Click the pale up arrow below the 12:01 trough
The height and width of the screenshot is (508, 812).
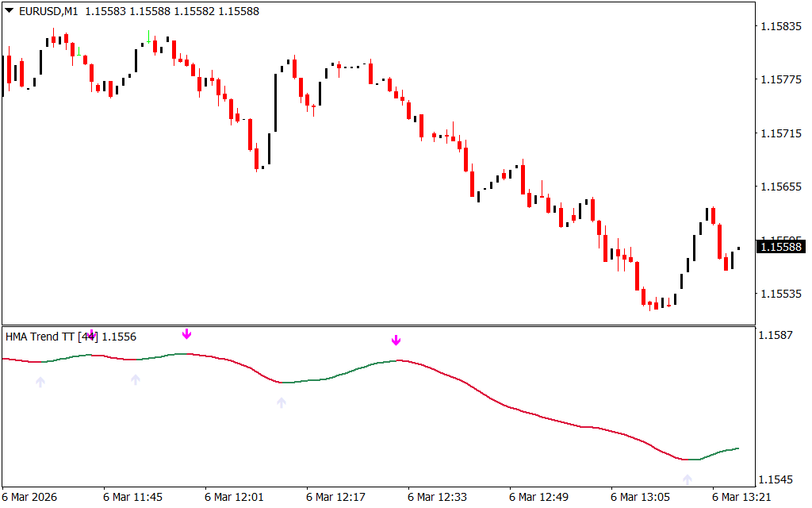point(281,403)
